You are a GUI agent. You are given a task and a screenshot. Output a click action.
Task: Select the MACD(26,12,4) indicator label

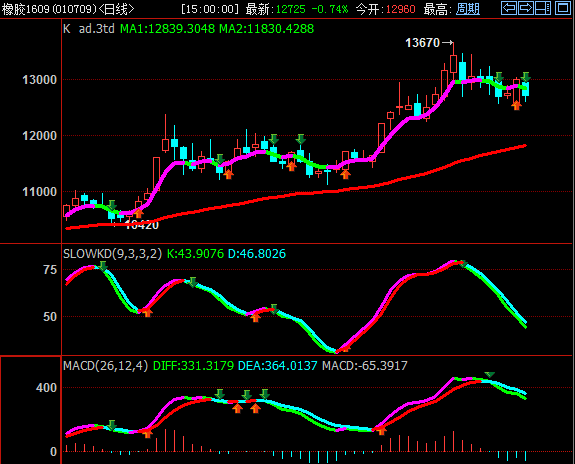tap(106, 365)
